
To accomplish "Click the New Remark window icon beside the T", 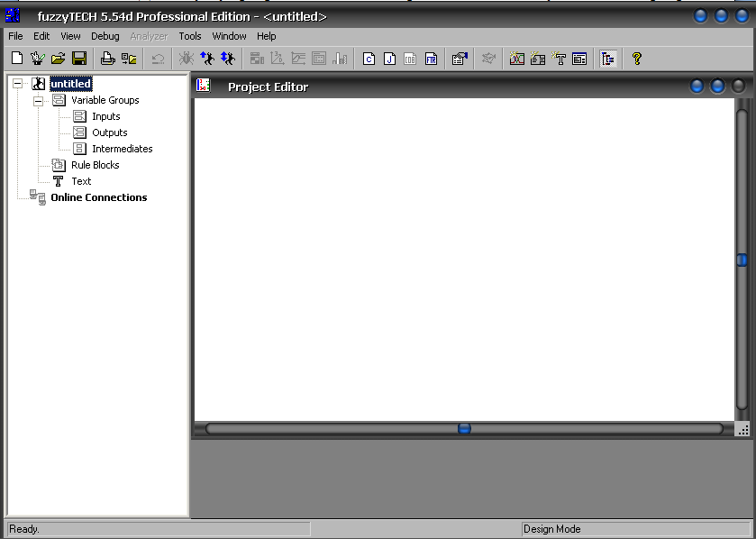I will click(x=579, y=59).
